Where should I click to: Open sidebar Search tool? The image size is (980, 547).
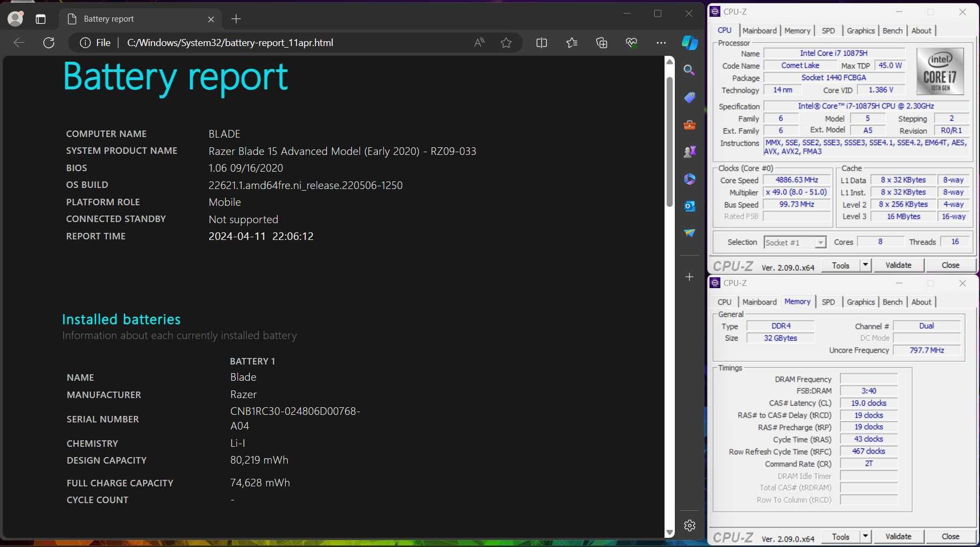(x=689, y=70)
